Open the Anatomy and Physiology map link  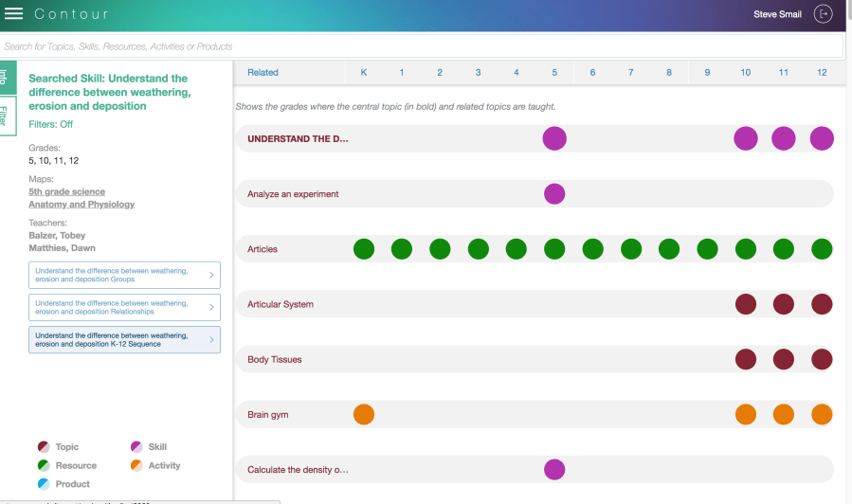coord(82,204)
